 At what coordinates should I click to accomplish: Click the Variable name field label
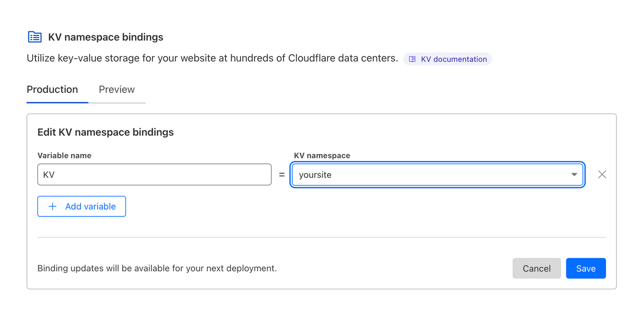pos(64,156)
